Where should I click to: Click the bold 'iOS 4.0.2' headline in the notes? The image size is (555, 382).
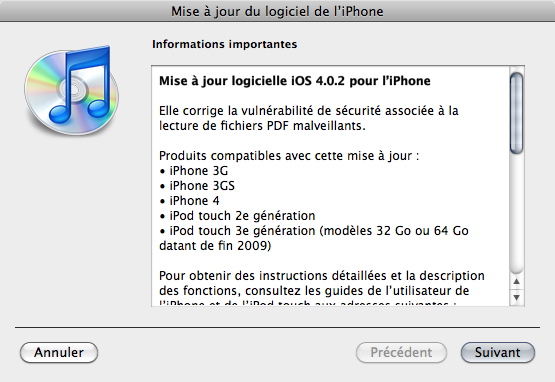coord(294,81)
